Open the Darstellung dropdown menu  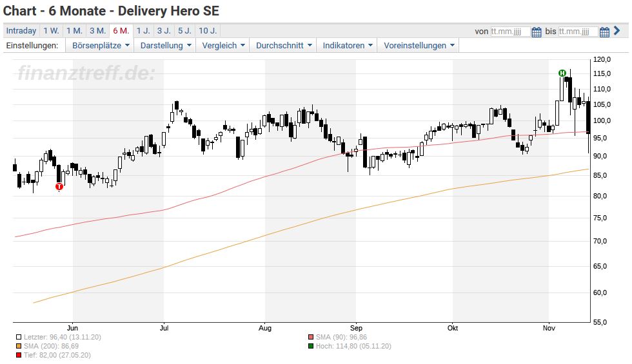click(165, 46)
